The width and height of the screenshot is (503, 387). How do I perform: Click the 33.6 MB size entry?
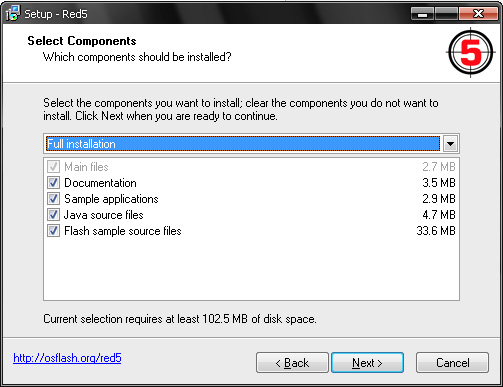point(436,231)
